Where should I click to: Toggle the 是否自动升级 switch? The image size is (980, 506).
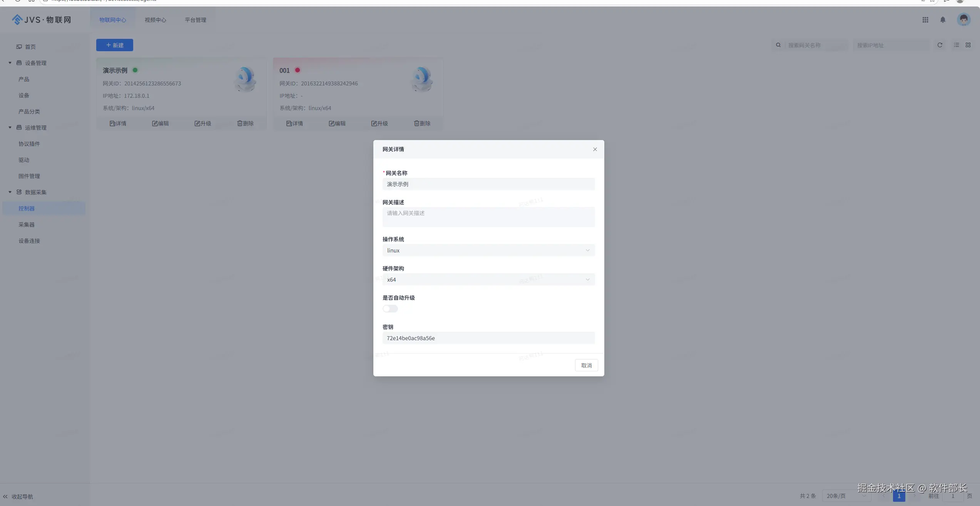(x=390, y=309)
